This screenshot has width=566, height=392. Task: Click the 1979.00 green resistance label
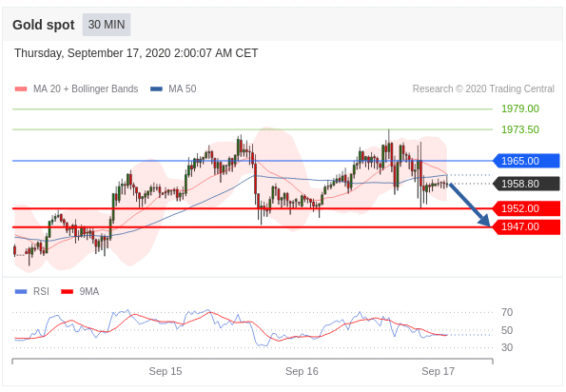click(x=520, y=108)
